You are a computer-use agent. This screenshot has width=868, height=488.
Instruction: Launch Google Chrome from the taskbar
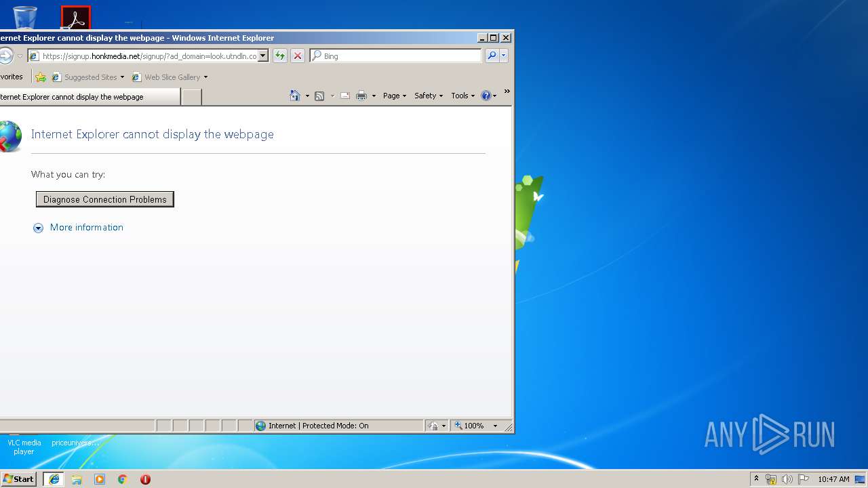[123, 479]
